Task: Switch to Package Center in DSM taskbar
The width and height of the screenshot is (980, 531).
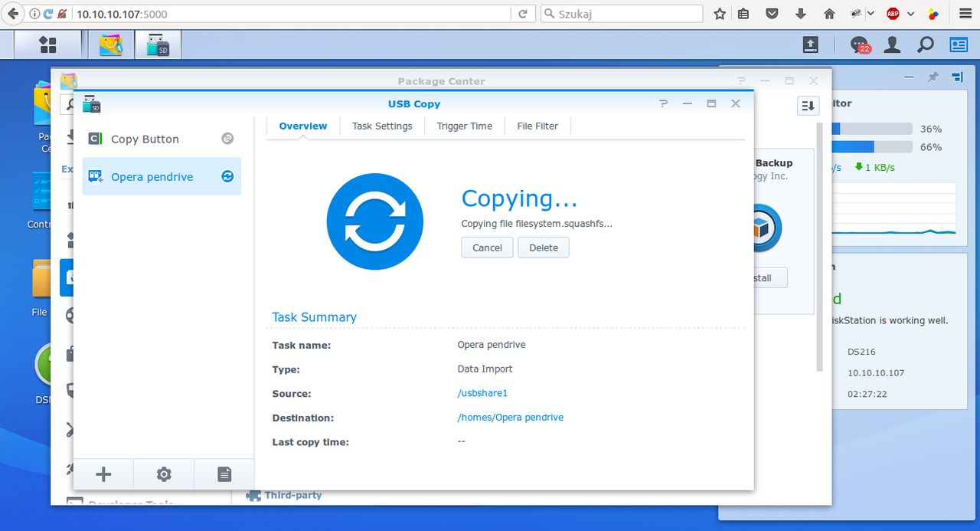Action: [111, 44]
